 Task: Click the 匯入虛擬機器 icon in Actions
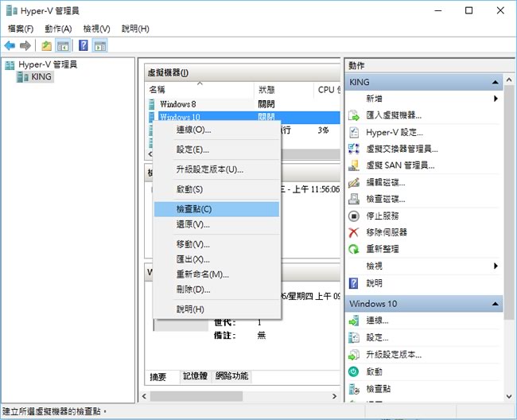(354, 115)
